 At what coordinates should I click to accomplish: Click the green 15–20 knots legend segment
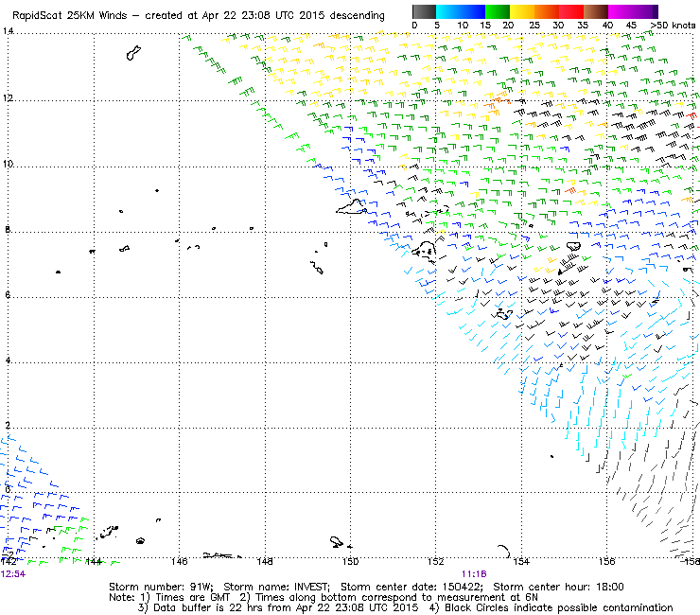click(498, 11)
